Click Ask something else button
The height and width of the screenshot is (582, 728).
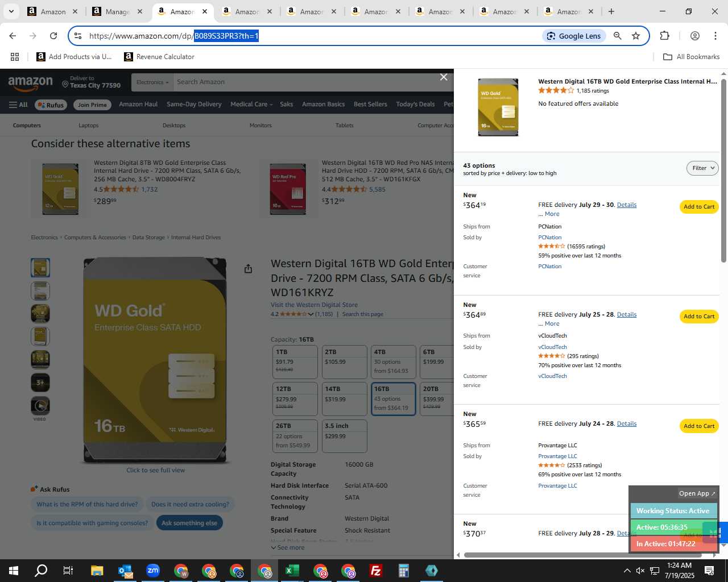point(189,523)
